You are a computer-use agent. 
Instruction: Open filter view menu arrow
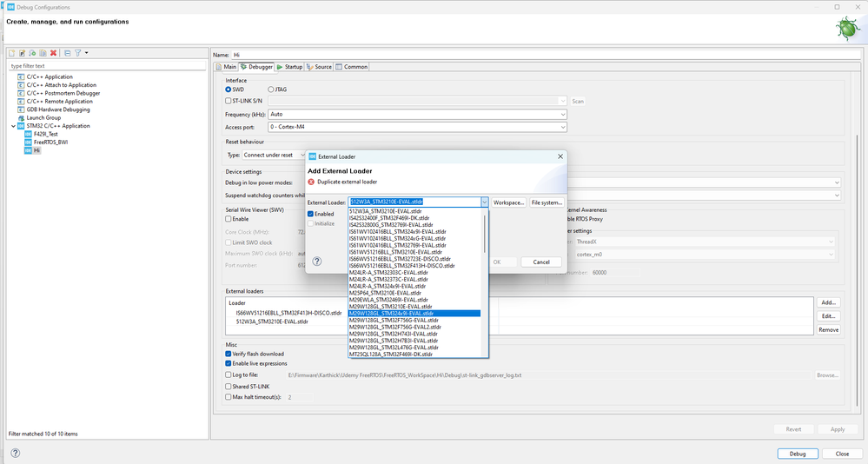[86, 53]
